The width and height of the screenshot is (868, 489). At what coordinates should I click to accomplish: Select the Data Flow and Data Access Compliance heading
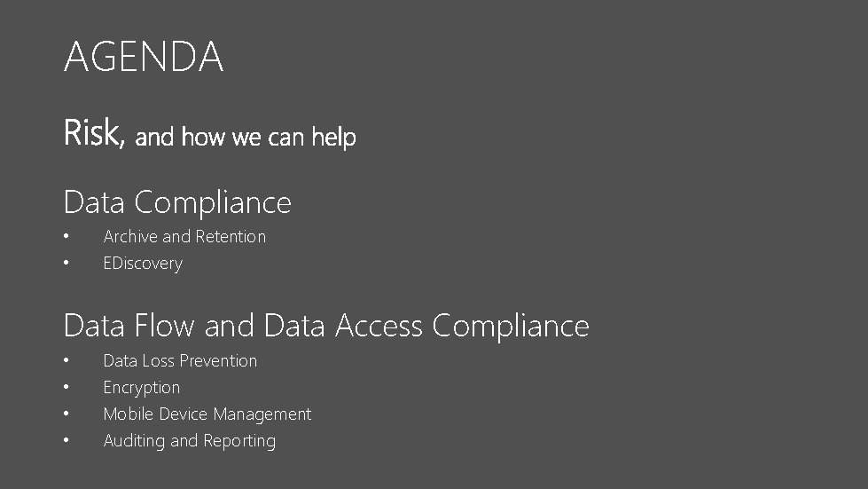point(326,326)
